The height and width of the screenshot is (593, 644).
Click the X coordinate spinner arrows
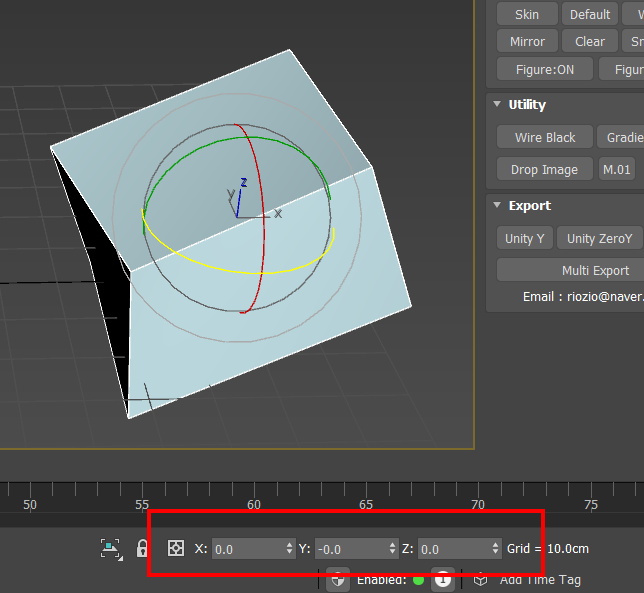click(290, 548)
